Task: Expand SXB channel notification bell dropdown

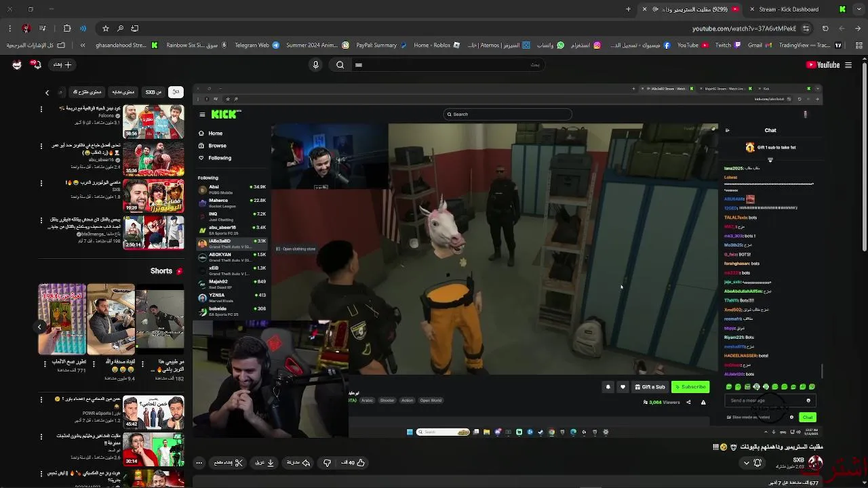Action: pos(752,463)
